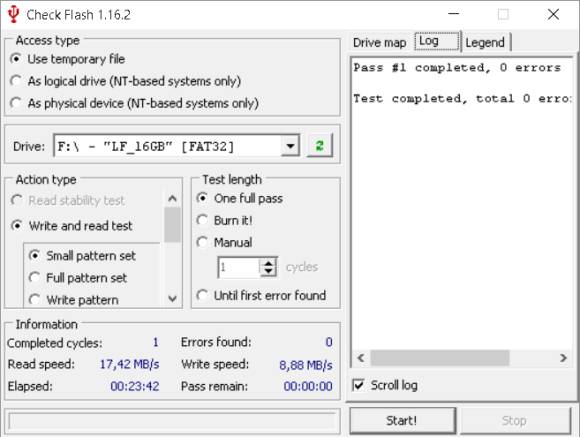Click the Action type scroll down arrow
The height and width of the screenshot is (437, 580).
[172, 298]
